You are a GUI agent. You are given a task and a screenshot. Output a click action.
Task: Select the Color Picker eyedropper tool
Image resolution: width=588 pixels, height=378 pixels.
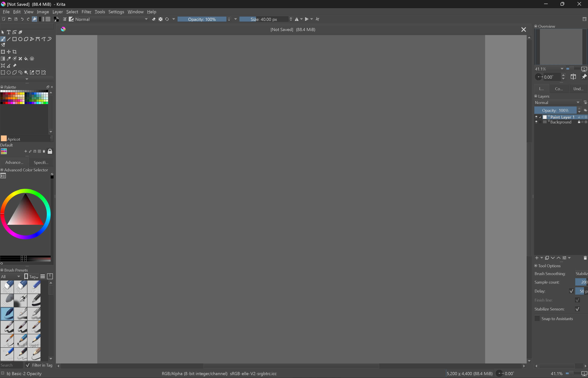pos(9,59)
